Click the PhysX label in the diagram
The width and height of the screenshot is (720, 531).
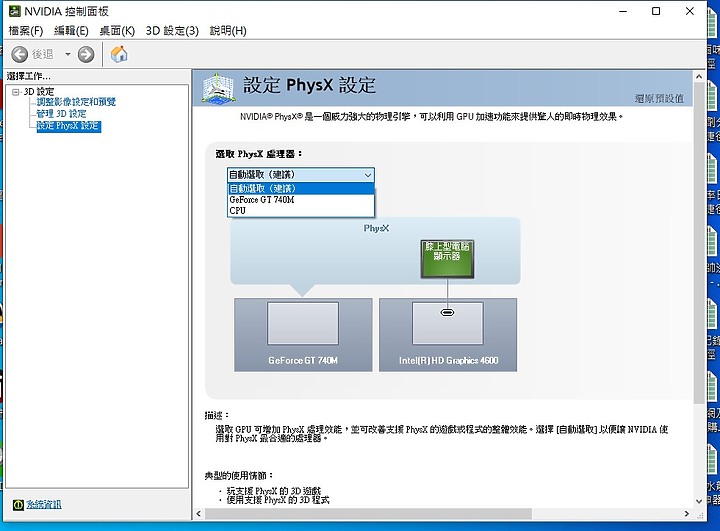pyautogui.click(x=376, y=228)
